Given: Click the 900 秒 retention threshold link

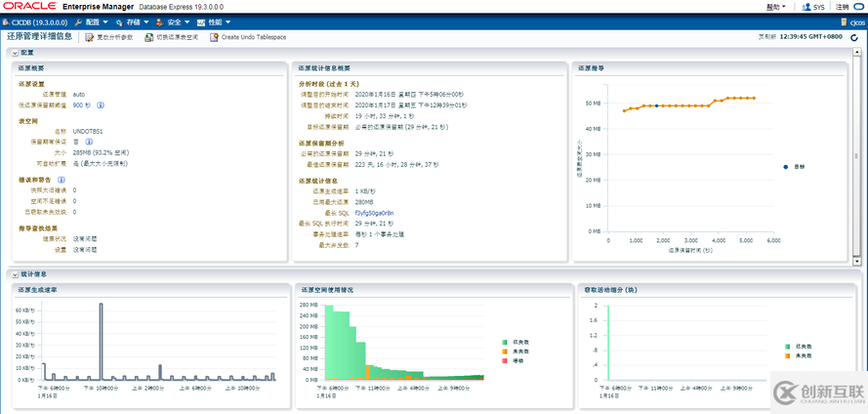Looking at the screenshot, I should tap(82, 104).
